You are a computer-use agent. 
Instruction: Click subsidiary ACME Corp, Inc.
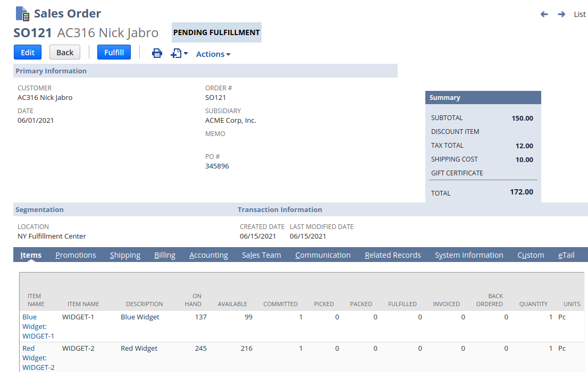(x=231, y=121)
